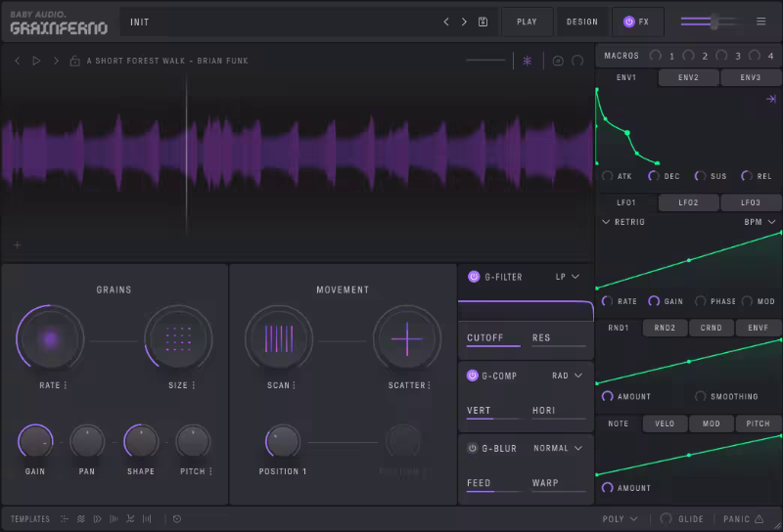Viewport: 783px width, 532px height.
Task: Click the plus icon below the waveform
Action: point(17,244)
